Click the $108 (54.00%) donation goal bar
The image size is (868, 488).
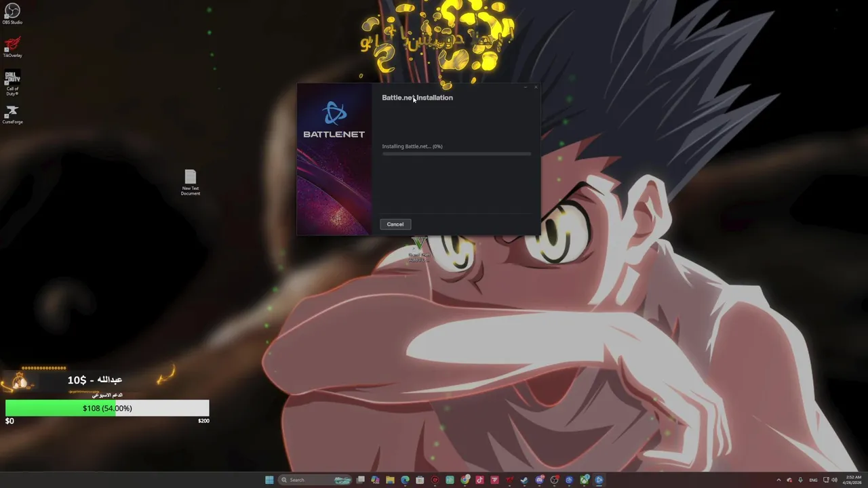click(x=107, y=408)
